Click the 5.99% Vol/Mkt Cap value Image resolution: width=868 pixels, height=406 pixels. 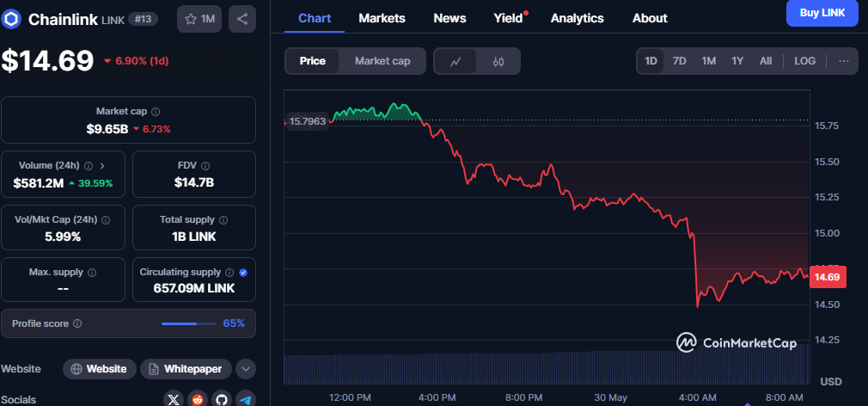point(63,237)
